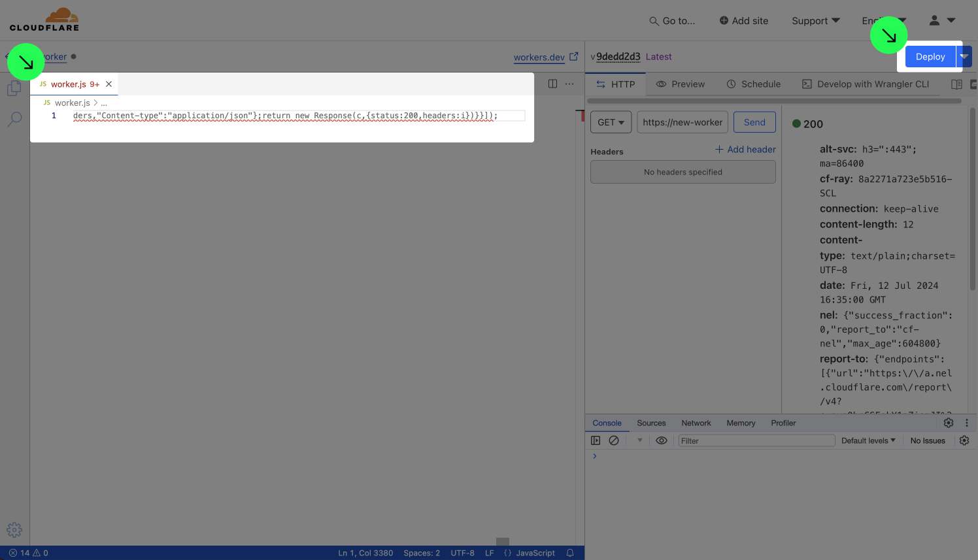This screenshot has height=560, width=978.
Task: Open Develop with Wrangler CLI tab
Action: 866,84
